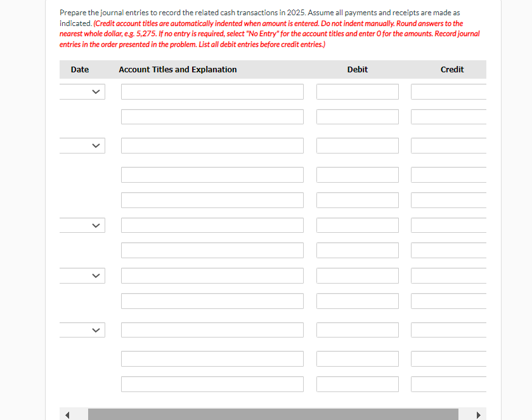This screenshot has height=420, width=532.
Task: Click the horizontal scrollbar thumb
Action: (273, 414)
